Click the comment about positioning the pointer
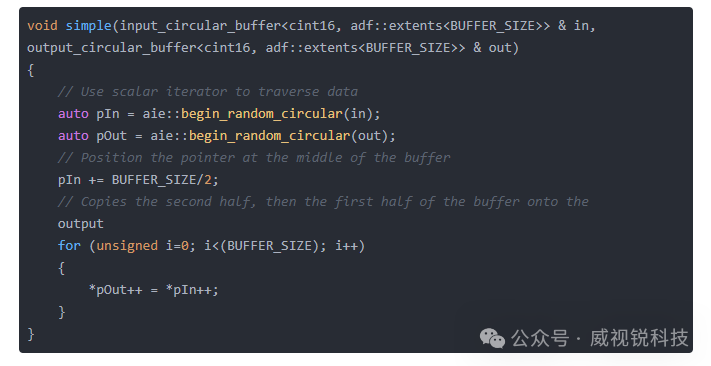Screen dimensions: 711x366 point(254,158)
